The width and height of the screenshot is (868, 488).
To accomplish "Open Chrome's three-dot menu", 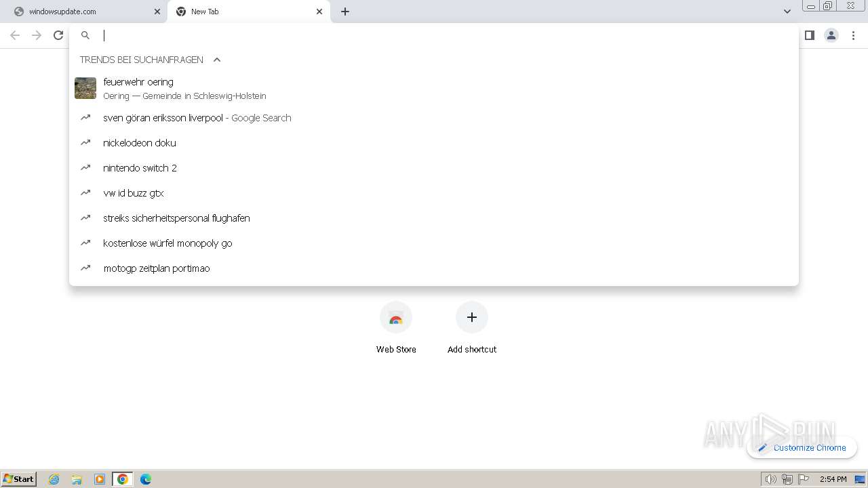I will pos(854,35).
